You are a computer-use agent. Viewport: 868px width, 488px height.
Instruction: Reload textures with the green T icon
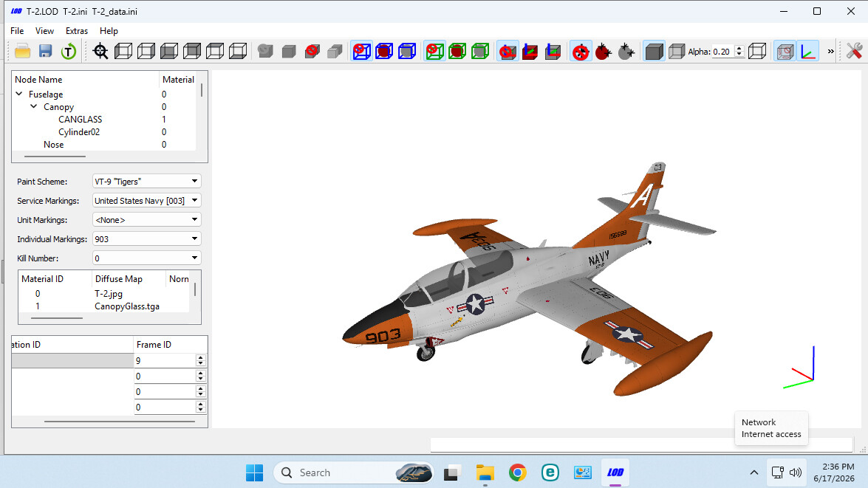pos(68,52)
